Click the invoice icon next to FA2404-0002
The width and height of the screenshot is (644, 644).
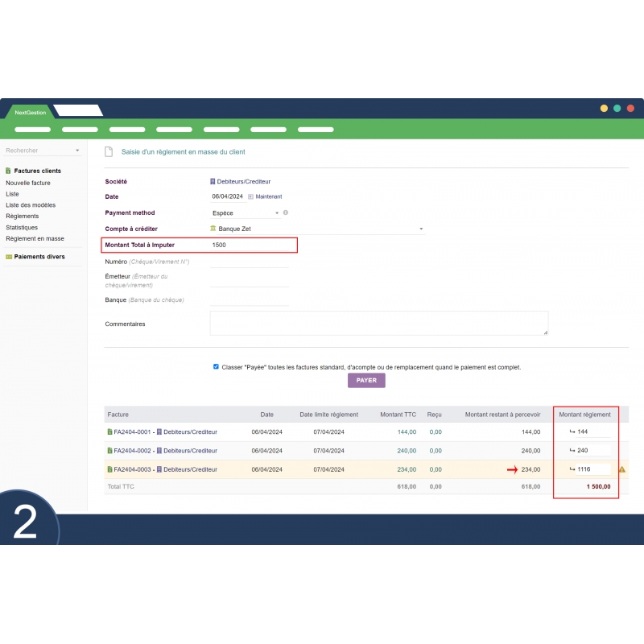[109, 451]
